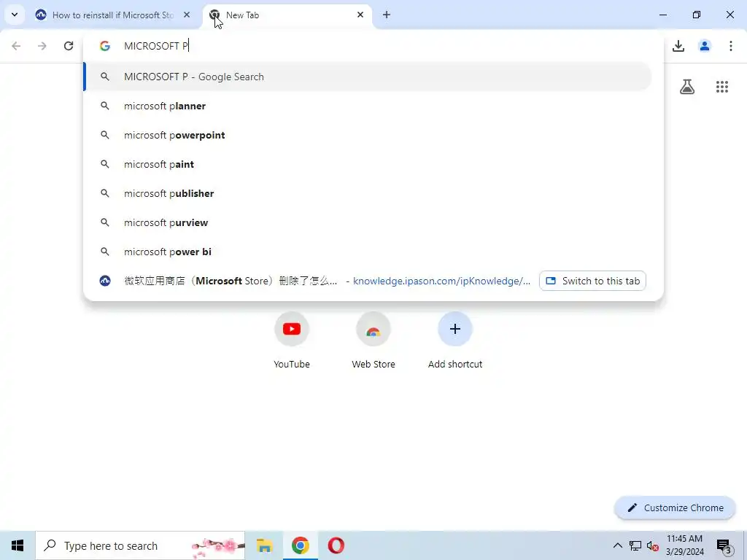This screenshot has width=747, height=560.
Task: Click the Customize Chrome button
Action: [676, 508]
